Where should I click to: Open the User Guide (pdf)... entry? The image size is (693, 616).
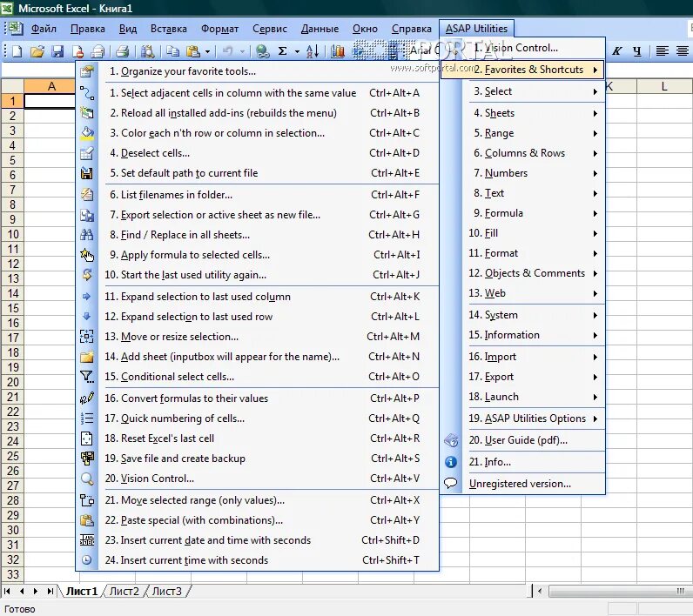[523, 440]
